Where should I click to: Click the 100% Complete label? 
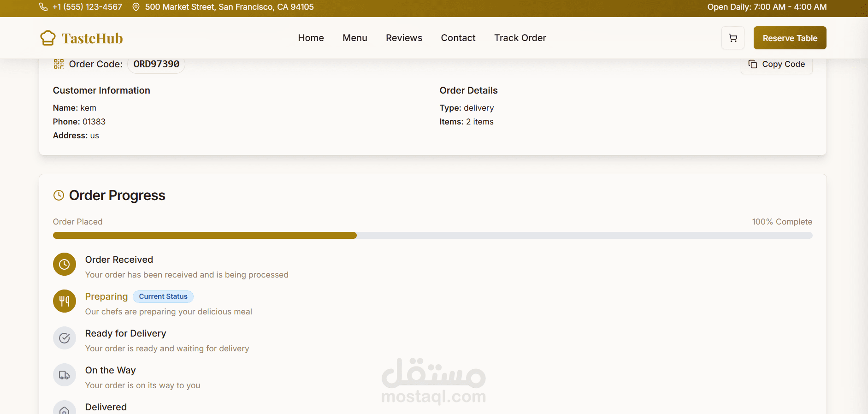click(782, 222)
